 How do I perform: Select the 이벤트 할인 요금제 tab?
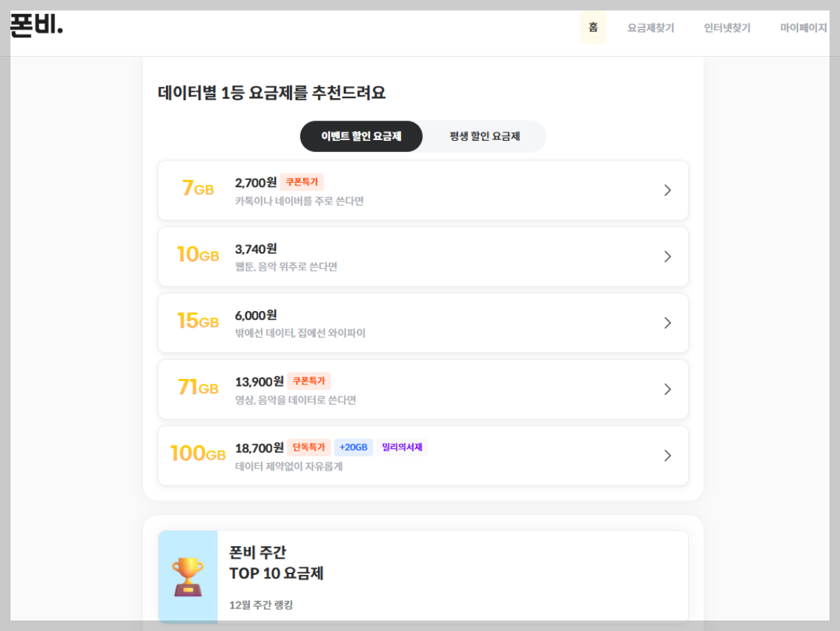click(x=361, y=137)
